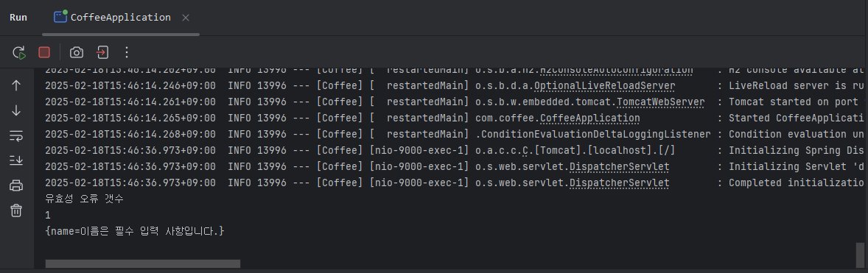Click the "Started CoffeeApplication" log message

(797, 118)
